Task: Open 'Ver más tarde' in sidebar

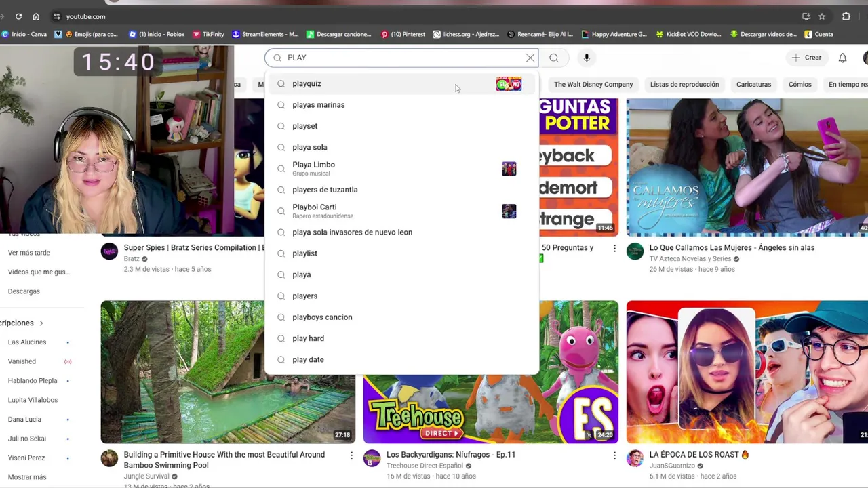Action: pos(29,253)
